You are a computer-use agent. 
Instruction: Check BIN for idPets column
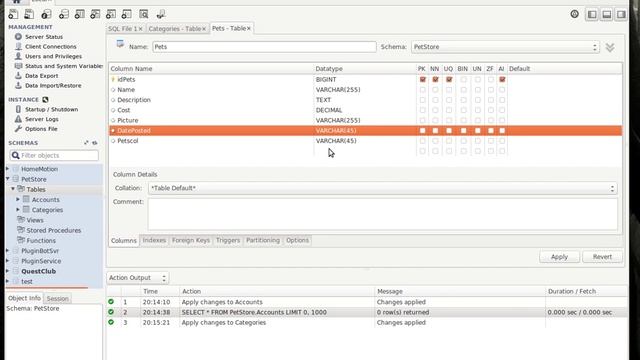coord(463,79)
